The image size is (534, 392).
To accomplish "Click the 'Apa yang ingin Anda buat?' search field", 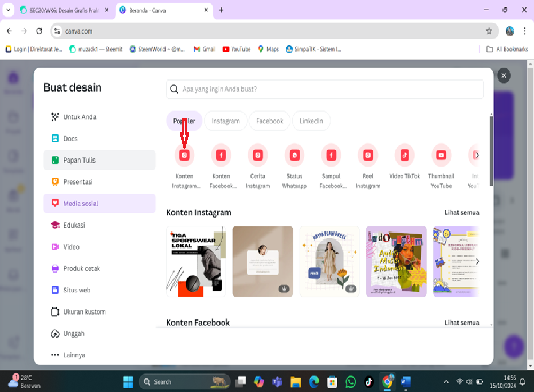I will click(x=325, y=89).
